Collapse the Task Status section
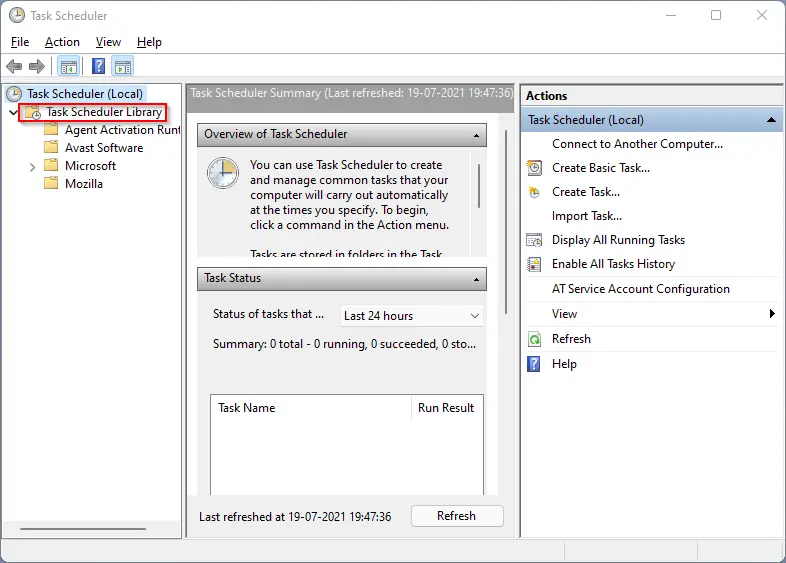786x563 pixels. tap(476, 279)
